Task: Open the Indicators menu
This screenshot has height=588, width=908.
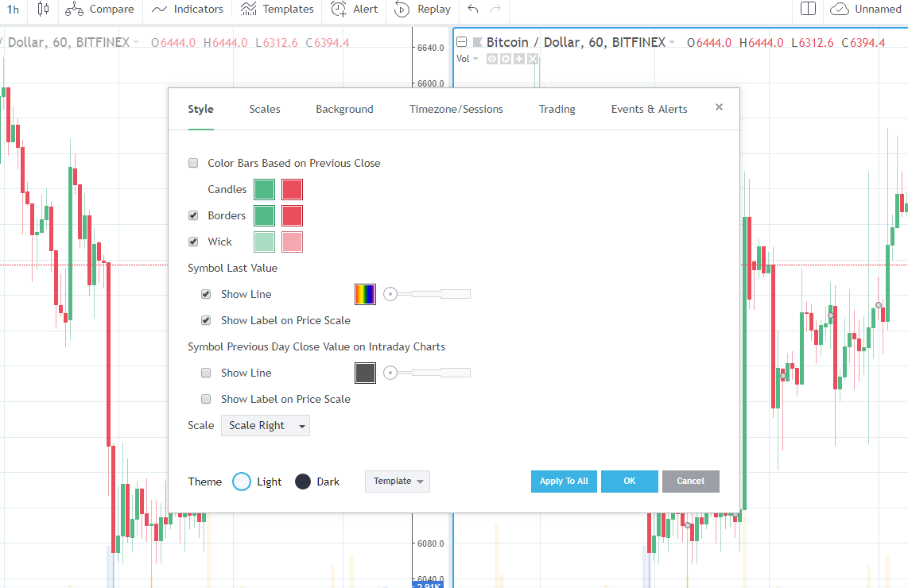Action: click(x=187, y=10)
